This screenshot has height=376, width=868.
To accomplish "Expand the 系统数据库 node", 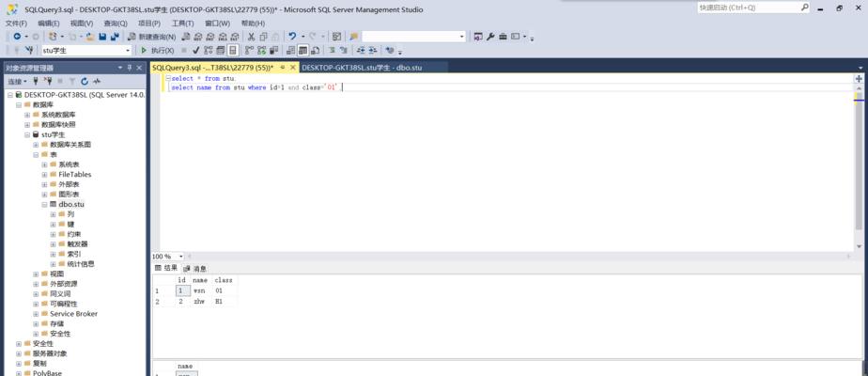I will point(27,115).
